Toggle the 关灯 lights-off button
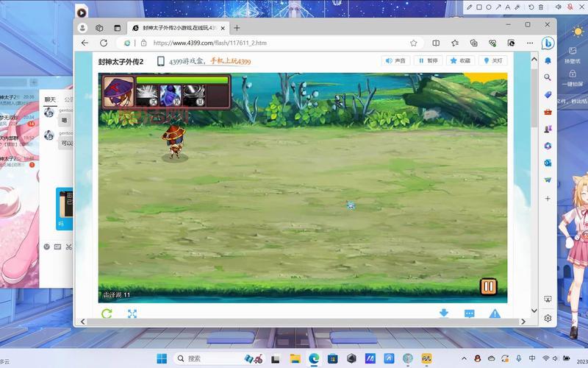 493,61
